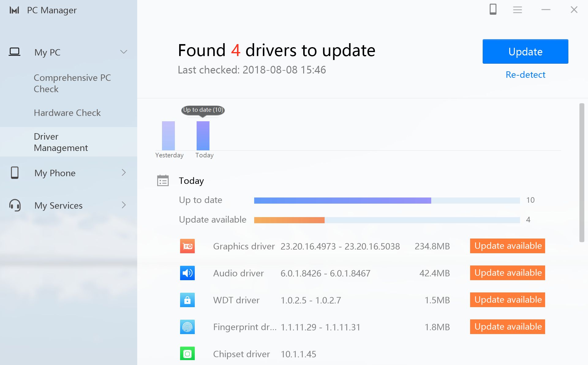This screenshot has width=588, height=365.
Task: Click the Today calendar list icon
Action: pyautogui.click(x=163, y=181)
